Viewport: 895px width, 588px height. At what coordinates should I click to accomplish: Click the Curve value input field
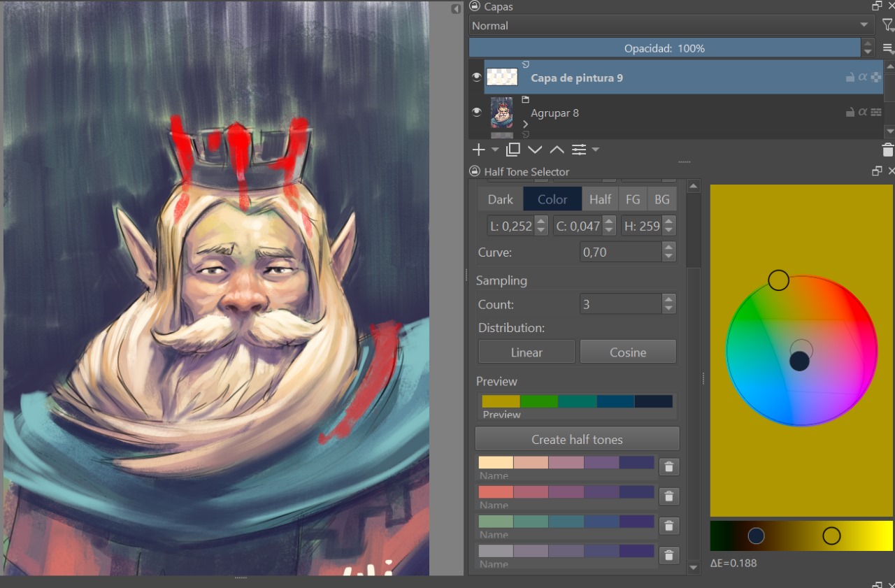[x=620, y=252]
